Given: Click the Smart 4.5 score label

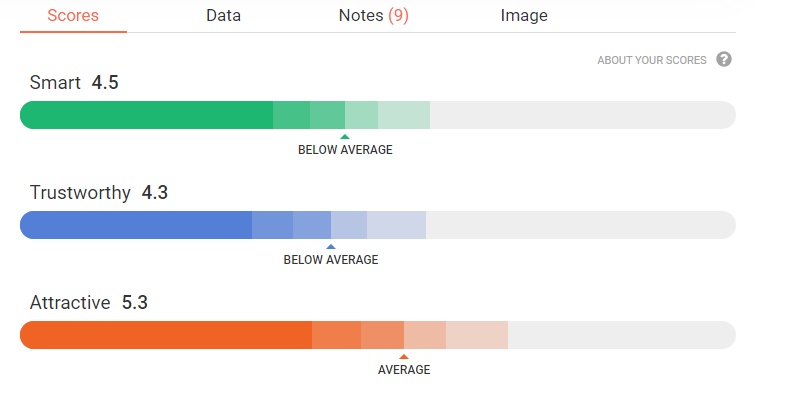Looking at the screenshot, I should [x=74, y=83].
